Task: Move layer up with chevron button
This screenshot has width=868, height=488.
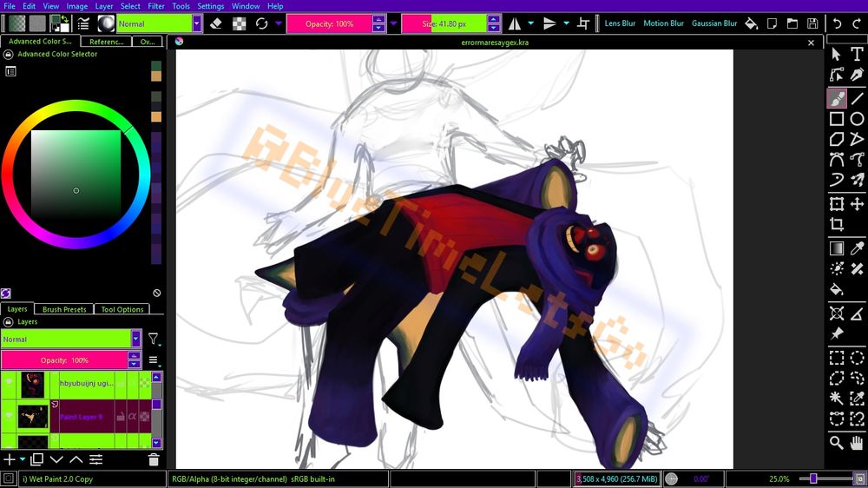Action: (76, 459)
